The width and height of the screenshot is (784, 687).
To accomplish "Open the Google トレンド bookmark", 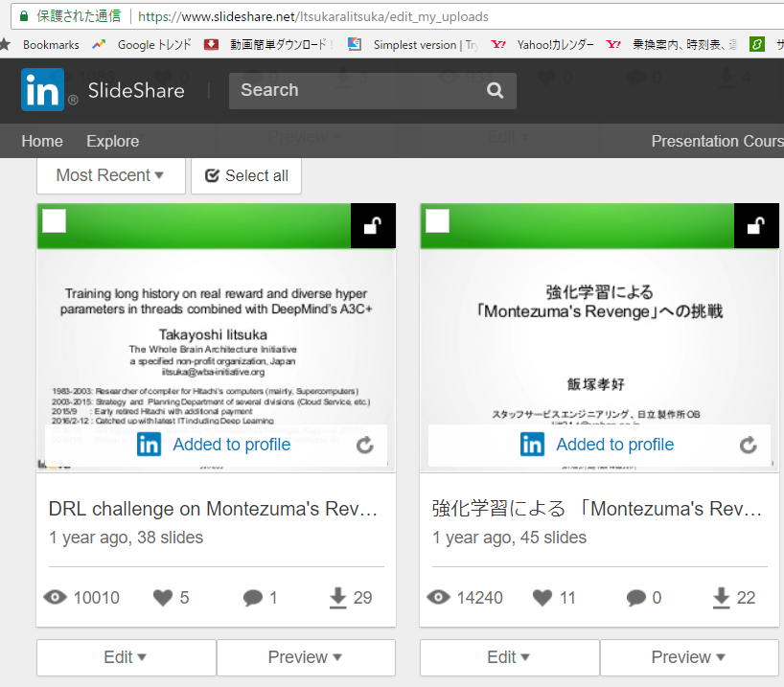I will [x=142, y=44].
